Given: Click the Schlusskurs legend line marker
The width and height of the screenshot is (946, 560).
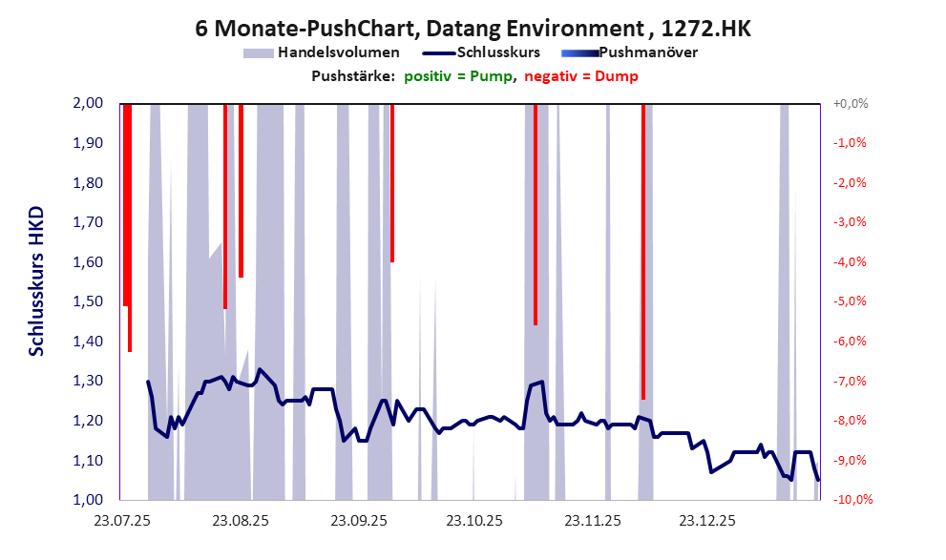Looking at the screenshot, I should 436,53.
